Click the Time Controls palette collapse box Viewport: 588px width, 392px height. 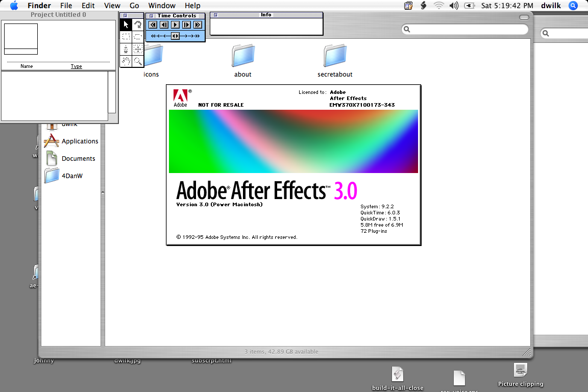click(151, 16)
